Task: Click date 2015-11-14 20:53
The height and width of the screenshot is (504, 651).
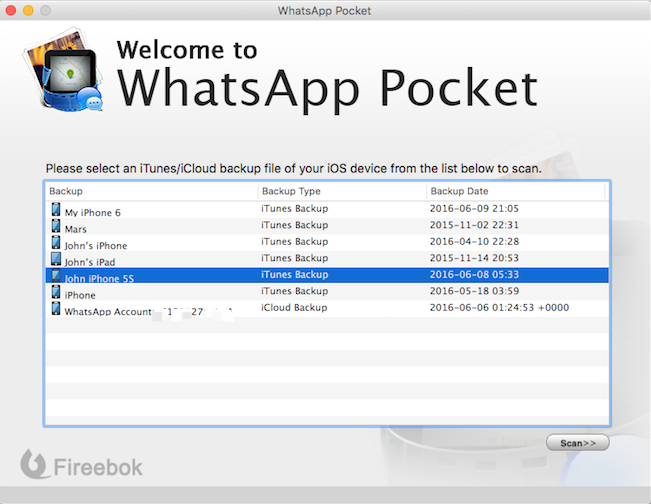Action: [x=474, y=258]
